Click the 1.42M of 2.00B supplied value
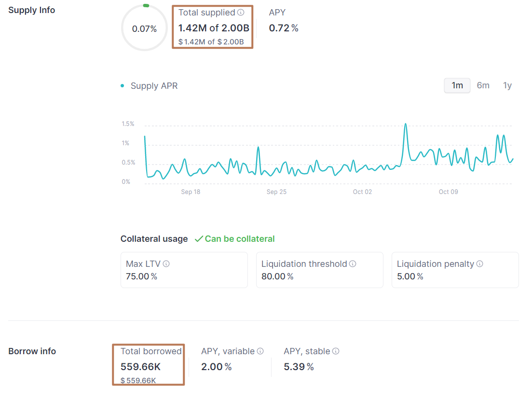This screenshot has height=401, width=532. point(214,28)
